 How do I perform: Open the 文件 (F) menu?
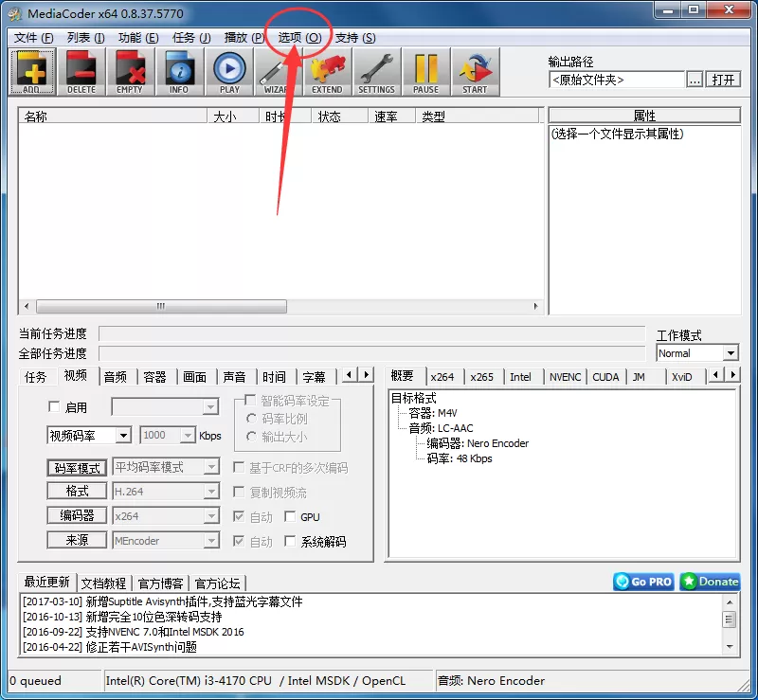(33, 38)
